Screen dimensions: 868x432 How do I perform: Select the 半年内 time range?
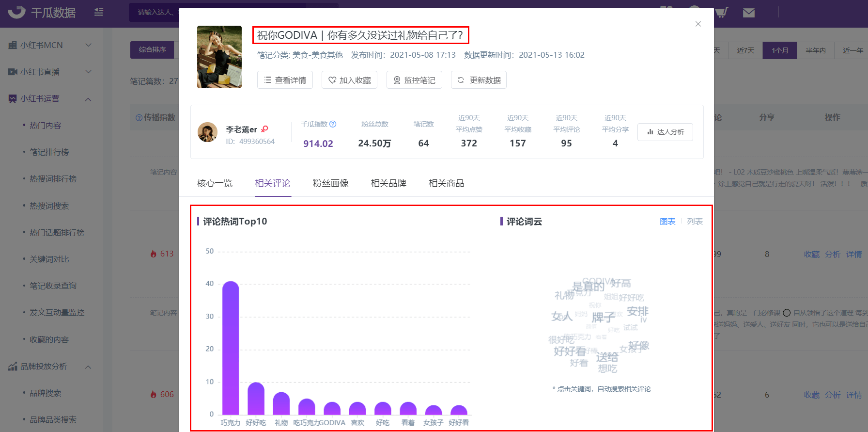pos(816,50)
